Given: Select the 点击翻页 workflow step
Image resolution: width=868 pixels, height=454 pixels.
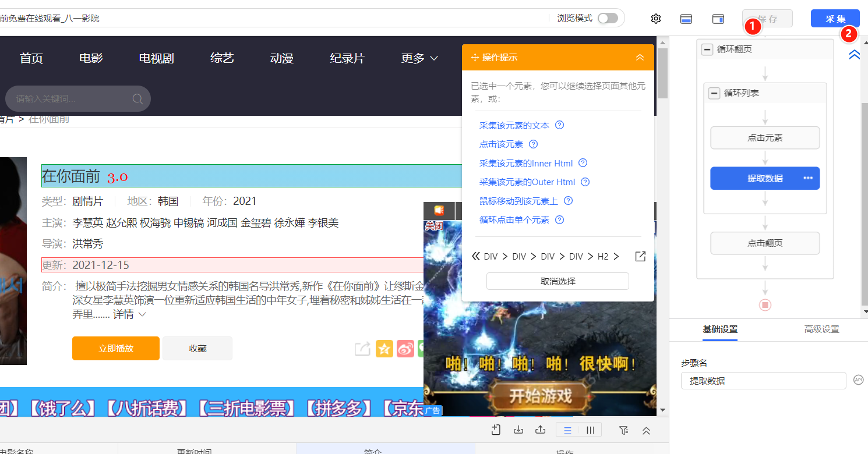Looking at the screenshot, I should click(x=765, y=243).
